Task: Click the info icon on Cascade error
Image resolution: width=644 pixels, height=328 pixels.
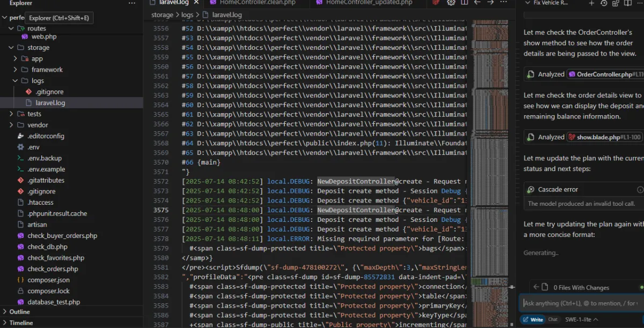Action: 640,190
